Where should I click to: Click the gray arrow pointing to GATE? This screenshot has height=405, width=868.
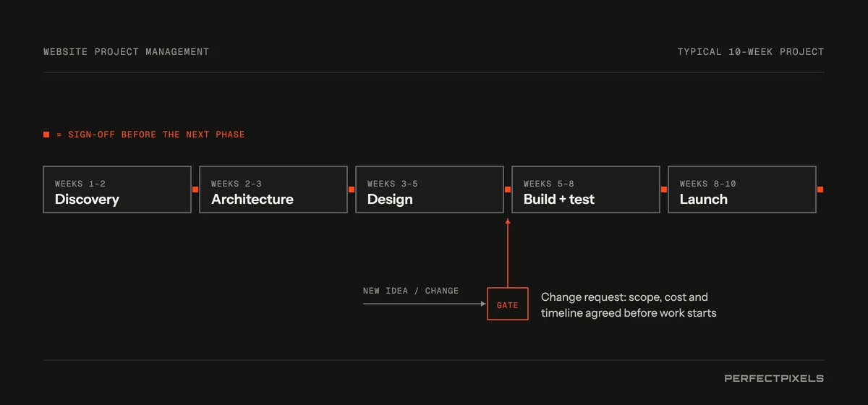point(425,304)
